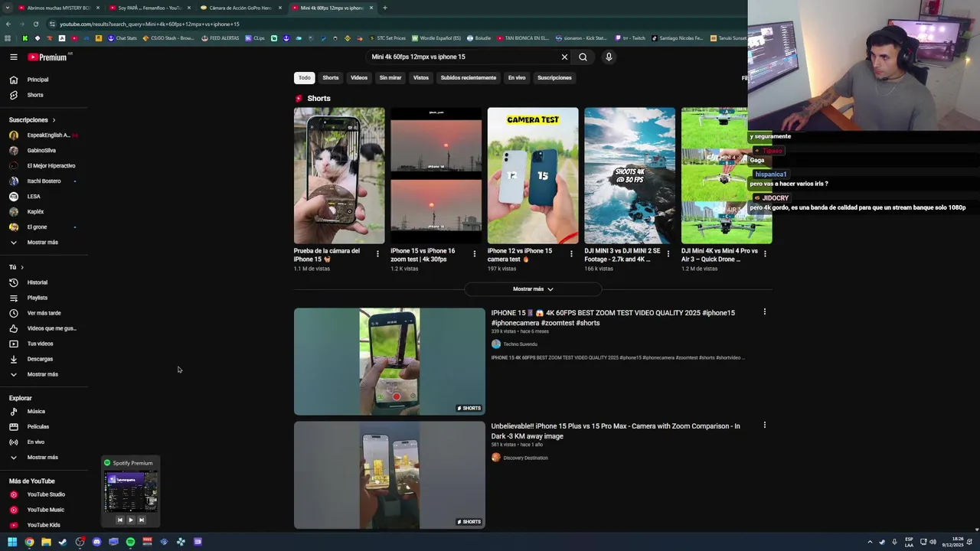Open GabinoSilva subscription channel
Screen dimensions: 980x551
tap(41, 151)
